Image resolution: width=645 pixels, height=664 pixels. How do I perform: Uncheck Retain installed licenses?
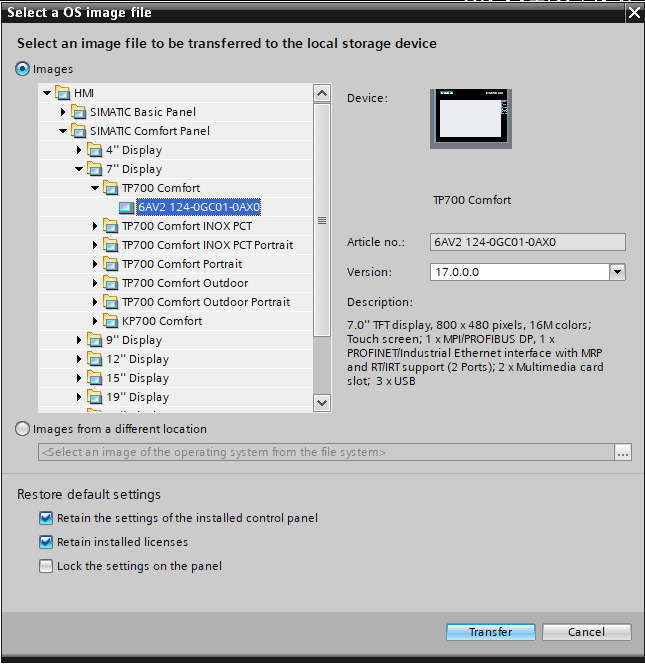pyautogui.click(x=46, y=542)
